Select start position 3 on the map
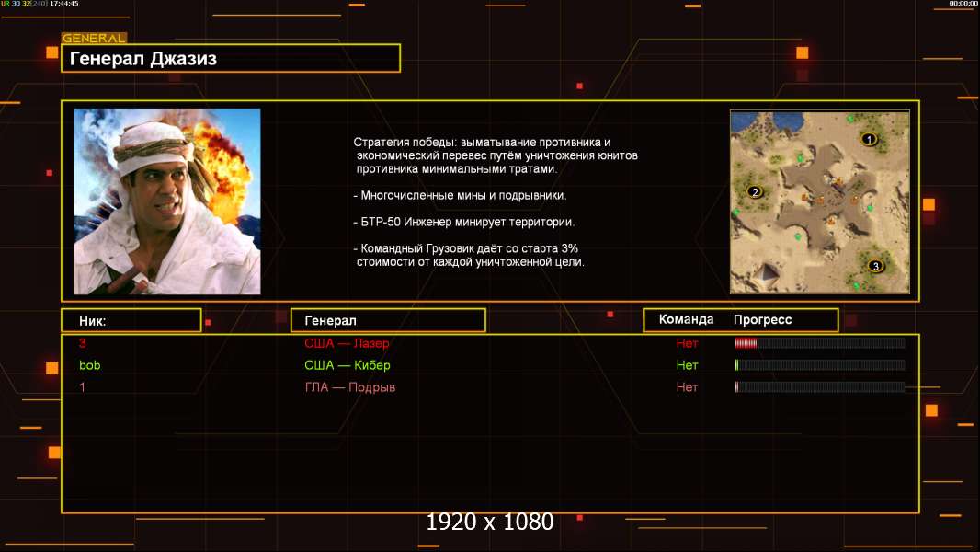The height and width of the screenshot is (552, 980). [x=875, y=266]
